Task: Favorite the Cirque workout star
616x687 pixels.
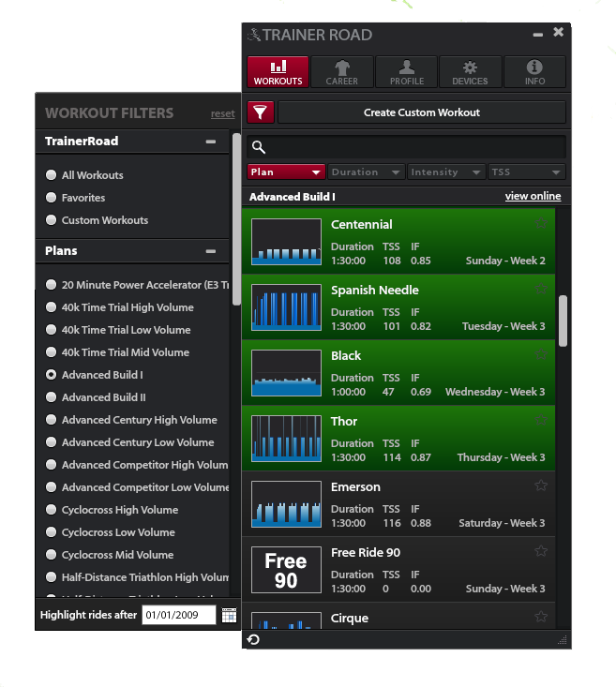Action: click(541, 617)
